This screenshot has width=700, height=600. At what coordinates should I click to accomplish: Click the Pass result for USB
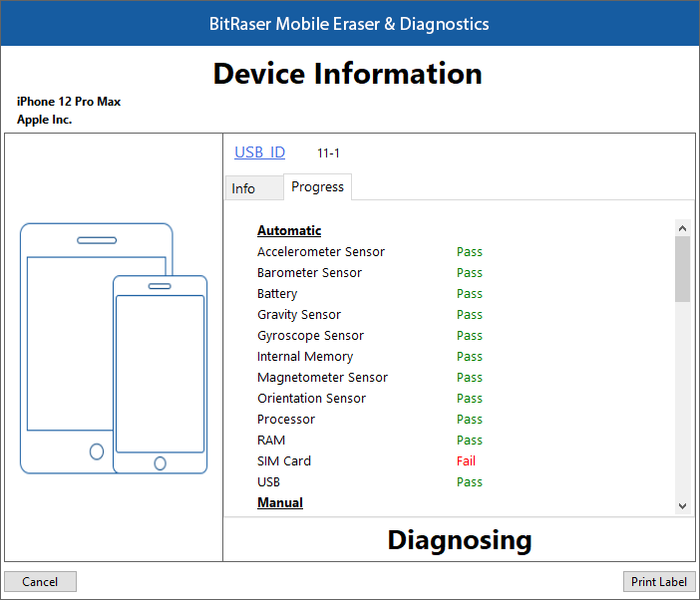point(470,482)
